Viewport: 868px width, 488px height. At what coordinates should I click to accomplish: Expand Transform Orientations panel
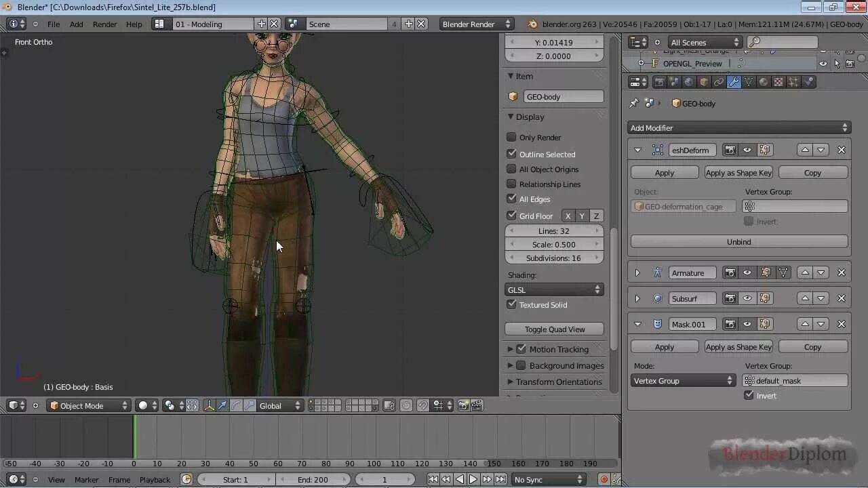click(510, 382)
